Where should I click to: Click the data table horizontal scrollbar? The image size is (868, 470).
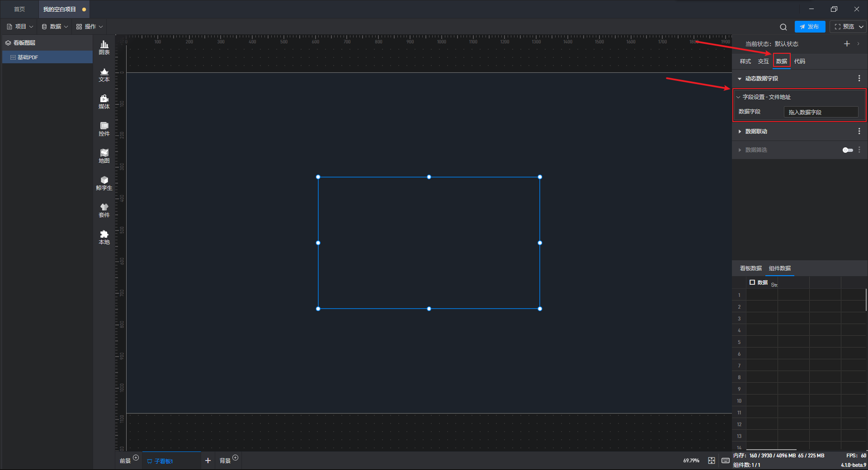771,450
